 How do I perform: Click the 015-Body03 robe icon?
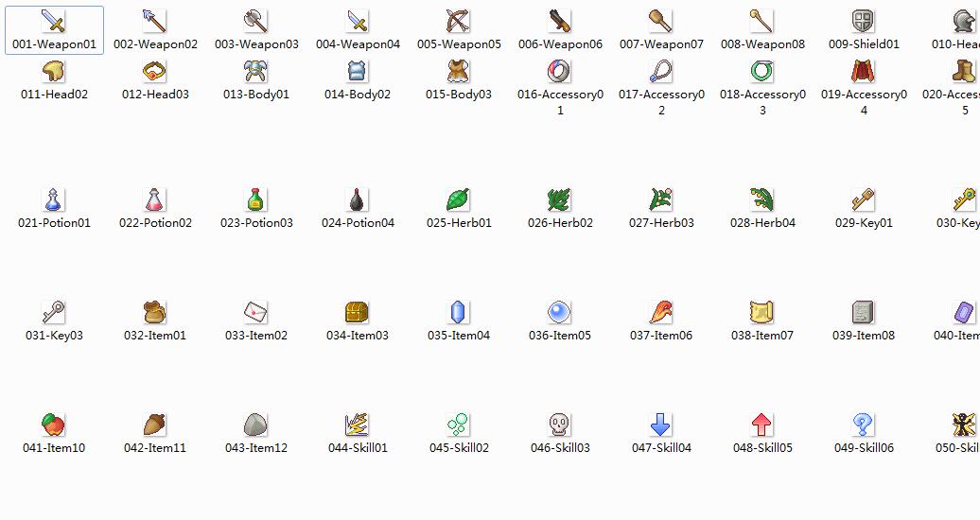pos(459,72)
